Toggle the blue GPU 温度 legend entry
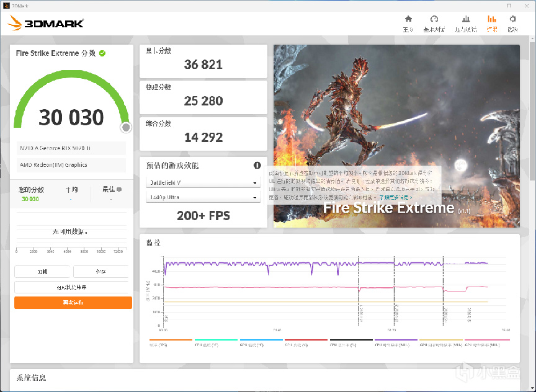 coord(261,343)
